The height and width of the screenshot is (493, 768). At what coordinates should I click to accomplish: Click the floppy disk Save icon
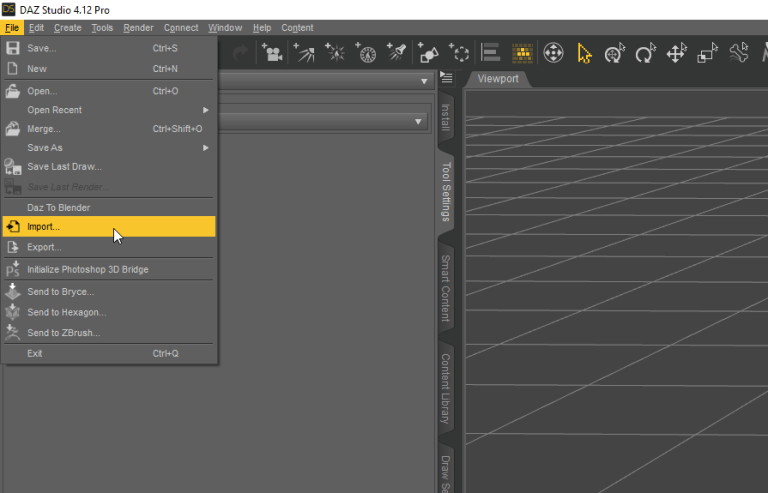click(x=13, y=48)
